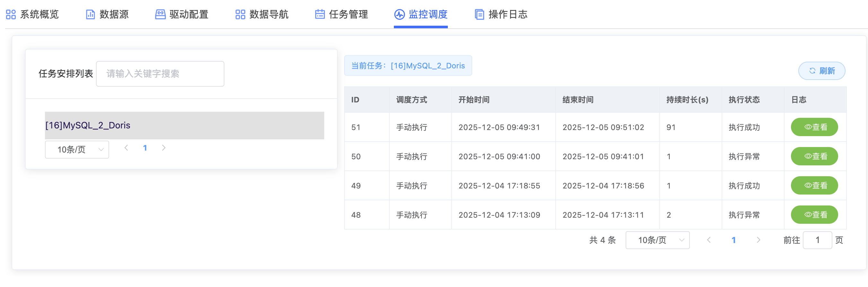Select the [16]MySQL_2_Doris task item
This screenshot has height=287, width=868.
[184, 125]
